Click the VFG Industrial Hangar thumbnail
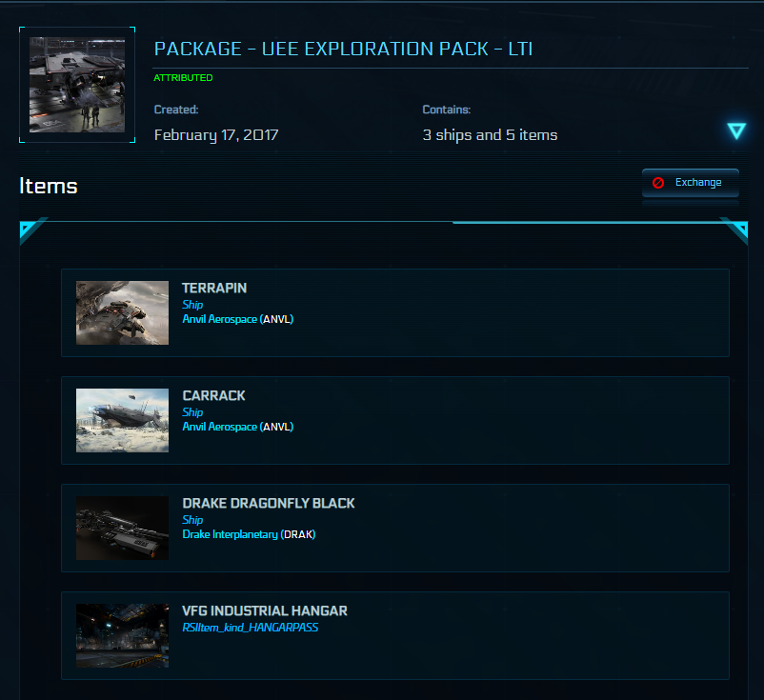The height and width of the screenshot is (700, 764). pyautogui.click(x=122, y=635)
